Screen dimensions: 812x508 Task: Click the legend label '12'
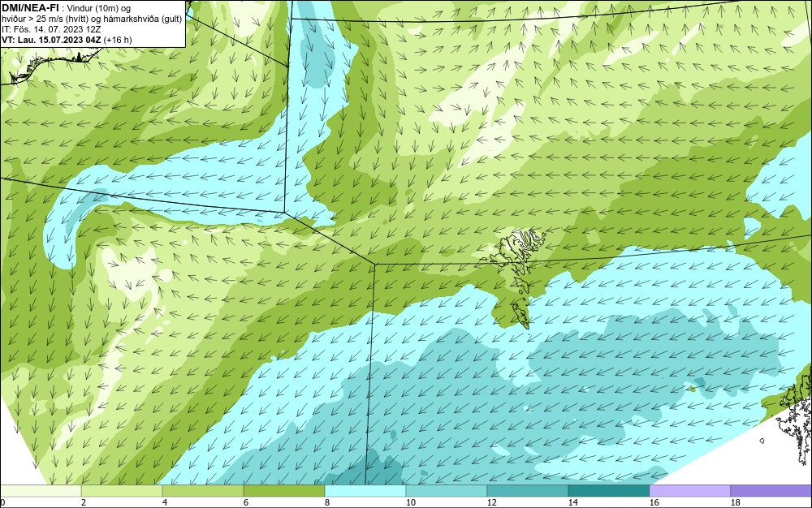click(491, 502)
